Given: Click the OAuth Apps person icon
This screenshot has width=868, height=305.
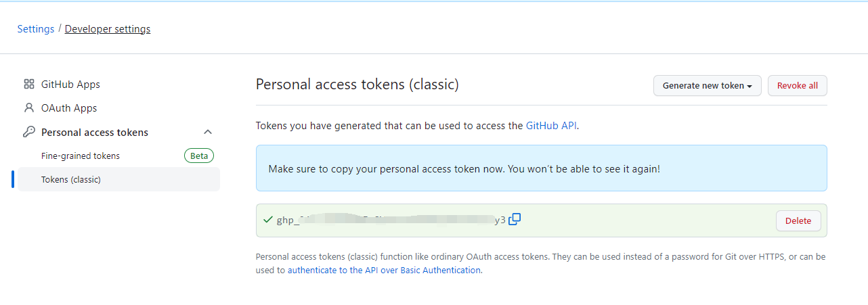Looking at the screenshot, I should coord(29,108).
